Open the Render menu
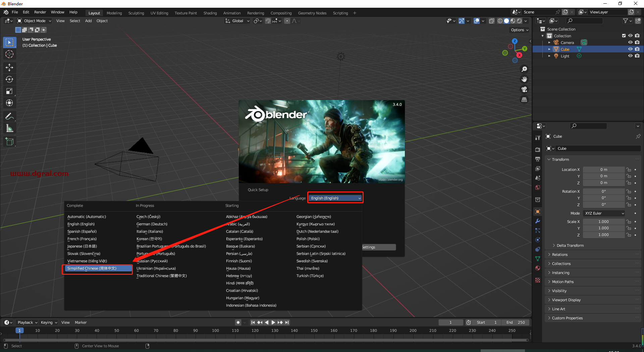 pos(40,12)
